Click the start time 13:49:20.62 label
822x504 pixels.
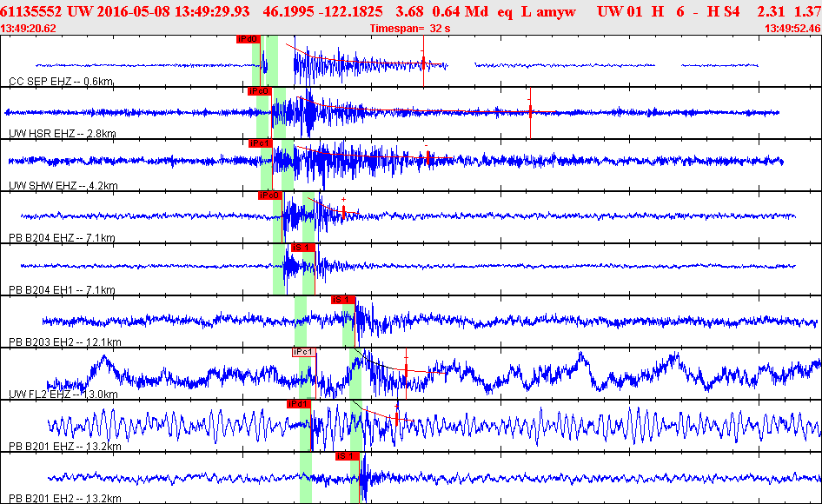tap(30, 29)
